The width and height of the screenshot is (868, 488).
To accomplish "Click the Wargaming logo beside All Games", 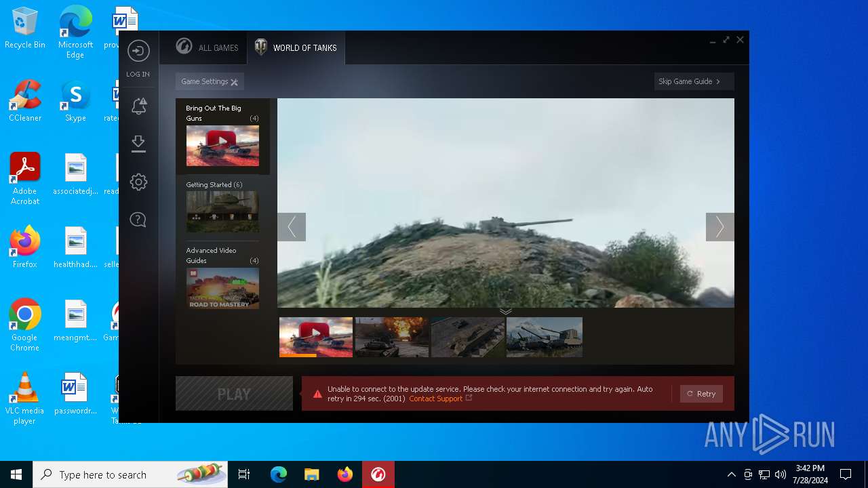I will (184, 46).
